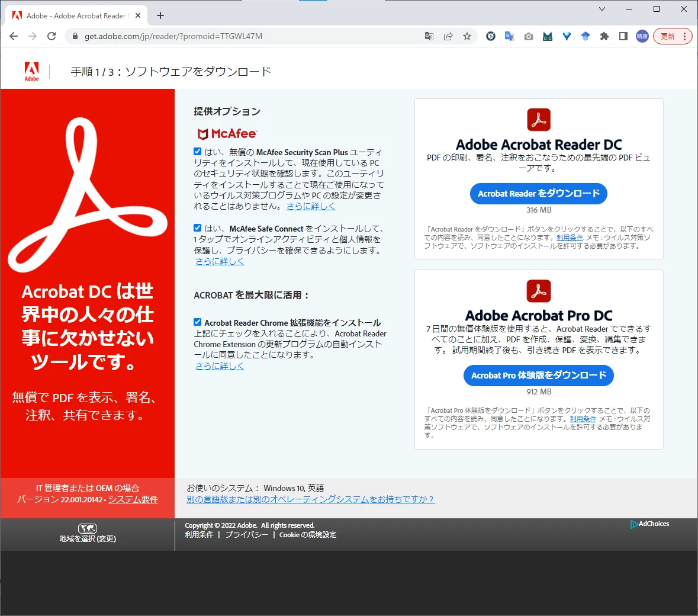Open the Google Translate extension icon
The image size is (698, 616).
point(510,36)
